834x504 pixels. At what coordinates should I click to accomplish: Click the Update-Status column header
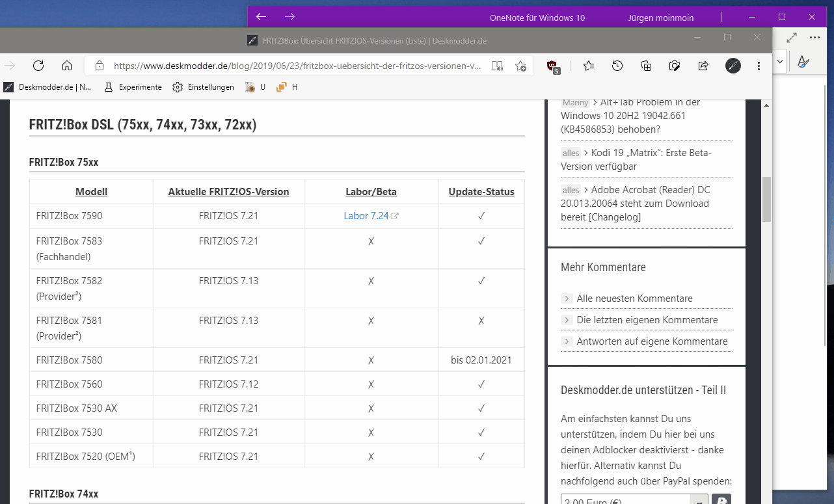(x=481, y=192)
